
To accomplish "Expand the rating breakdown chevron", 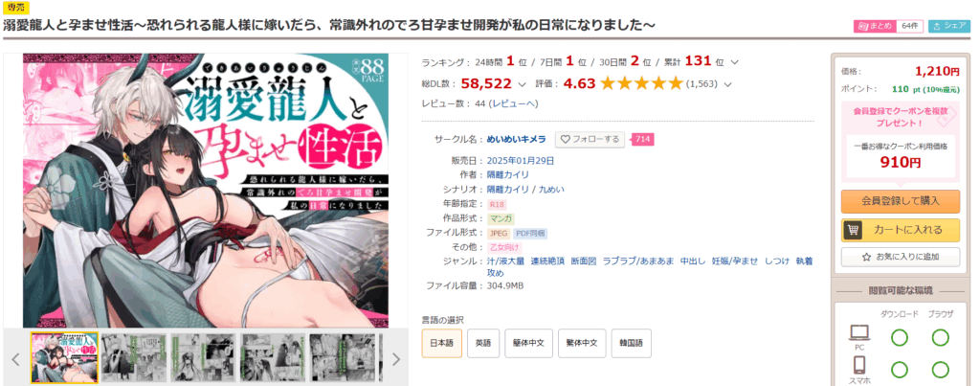I will click(x=727, y=84).
